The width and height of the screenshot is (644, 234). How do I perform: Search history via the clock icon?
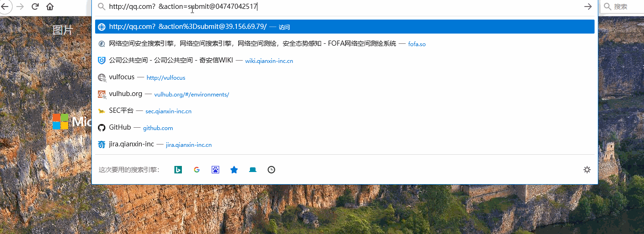click(271, 170)
